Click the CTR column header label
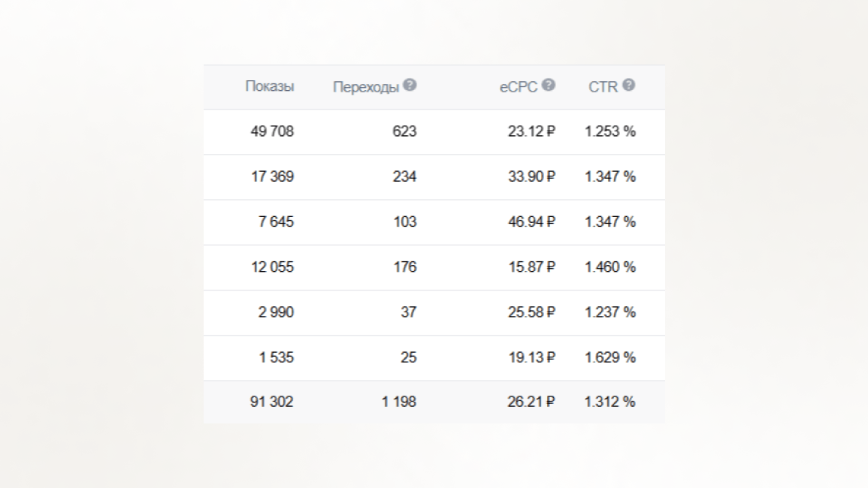This screenshot has height=488, width=868. tap(603, 87)
